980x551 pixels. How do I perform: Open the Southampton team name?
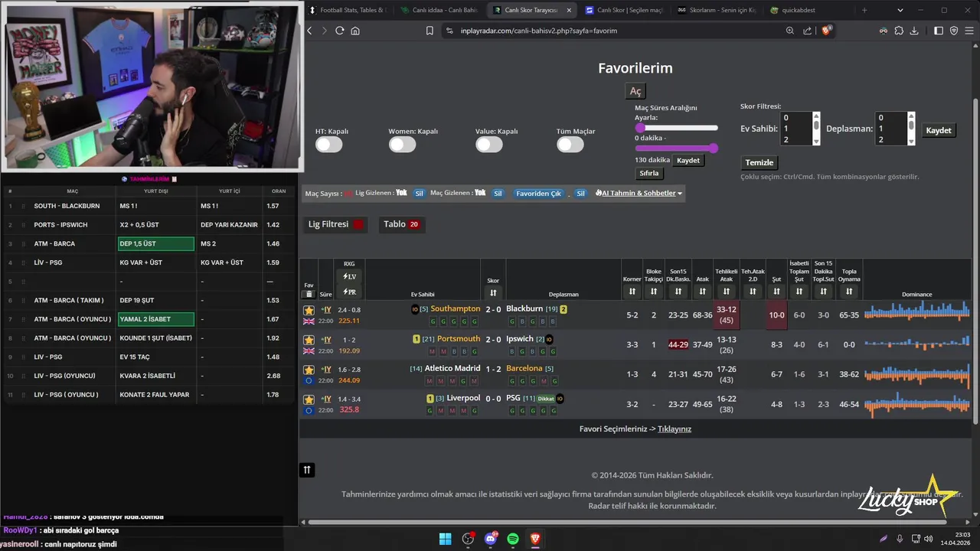[456, 309]
